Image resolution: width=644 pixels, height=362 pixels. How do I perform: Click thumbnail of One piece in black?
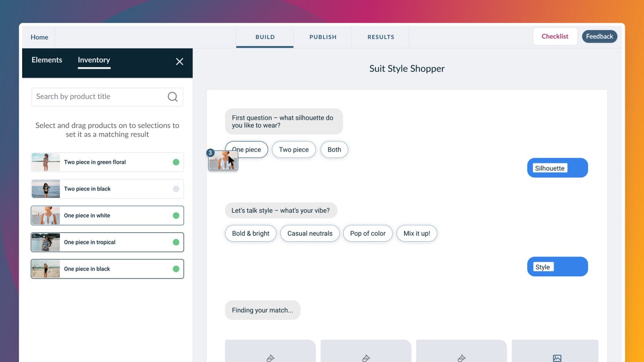tap(46, 269)
